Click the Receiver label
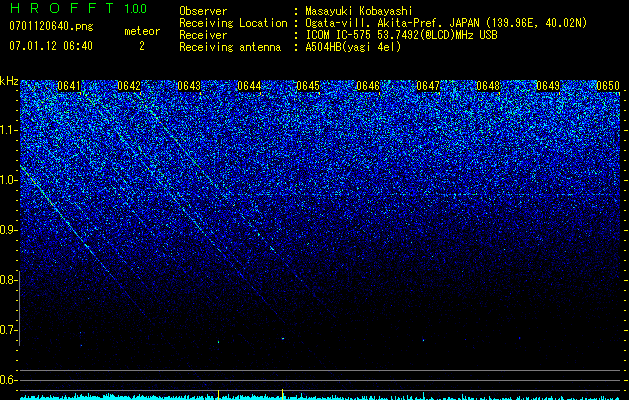The image size is (629, 400). pyautogui.click(x=203, y=35)
